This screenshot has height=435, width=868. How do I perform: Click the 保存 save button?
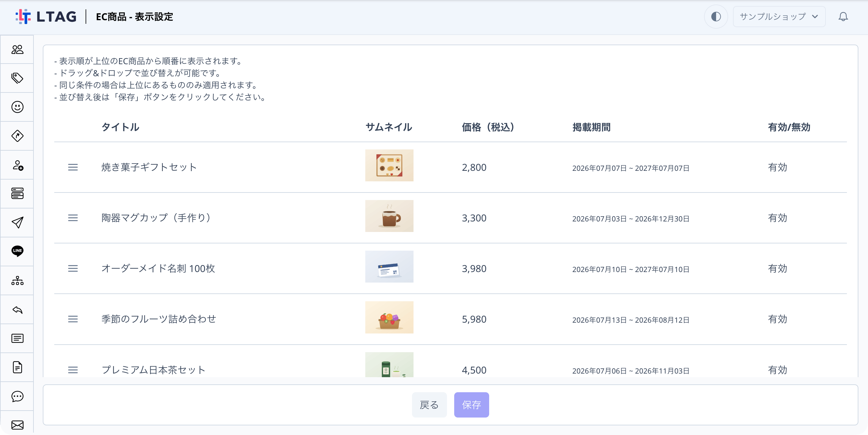471,405
